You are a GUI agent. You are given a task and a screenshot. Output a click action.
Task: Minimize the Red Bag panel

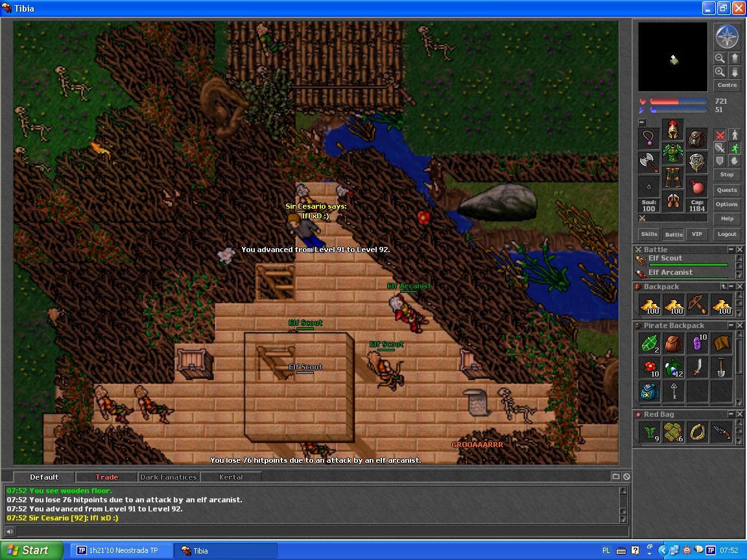[x=731, y=414]
